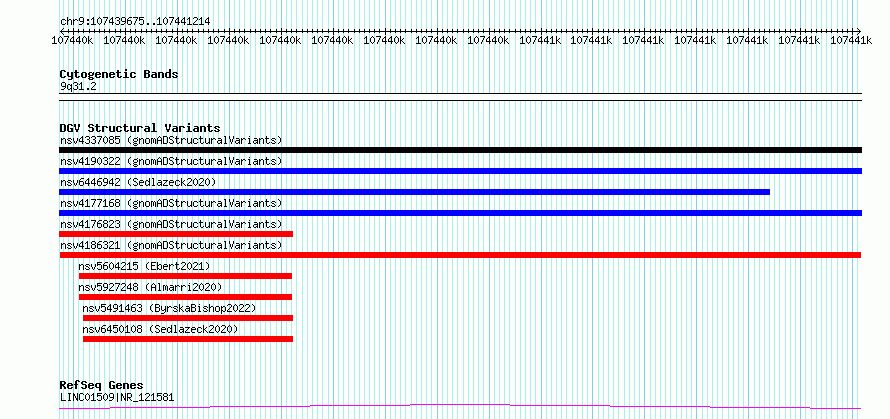Click the Cytogenetic Bands track title
Screen dimensions: 890x419
(119, 74)
